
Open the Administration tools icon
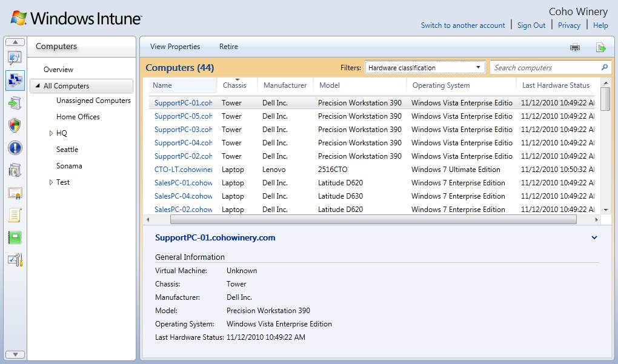pos(15,260)
